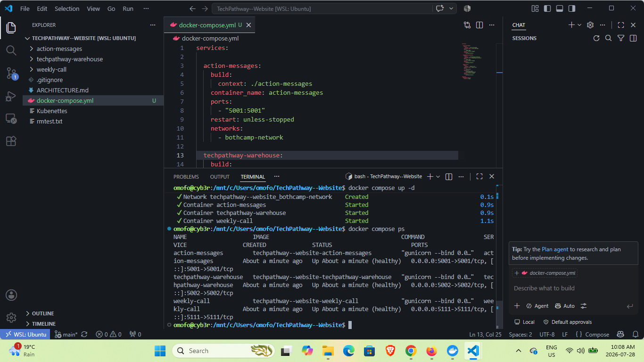Open editor More Actions ellipsis

[492, 25]
